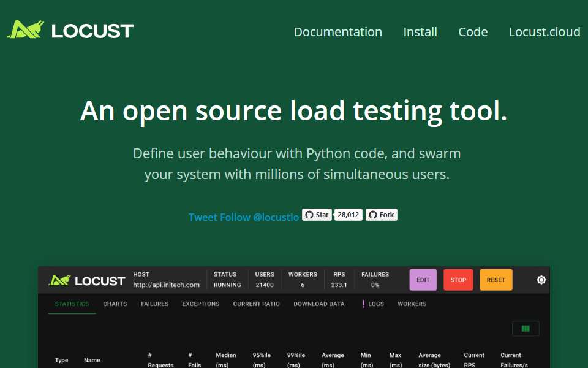This screenshot has height=368, width=588.
Task: Click the Name column header
Action: click(92, 360)
